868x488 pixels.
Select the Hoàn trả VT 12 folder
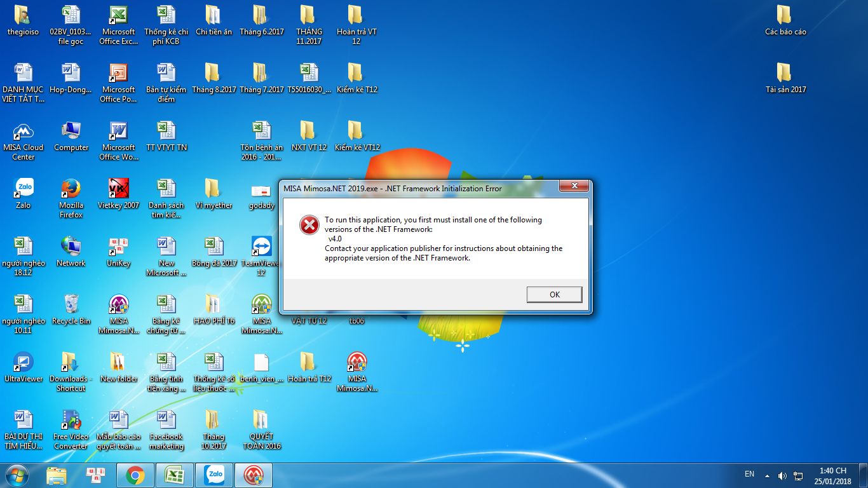[356, 25]
